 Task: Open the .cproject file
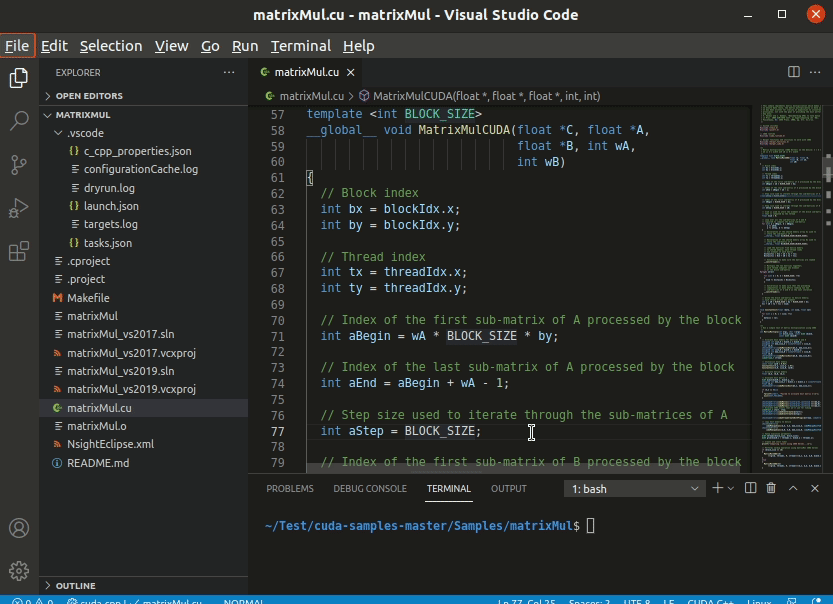click(x=143, y=261)
